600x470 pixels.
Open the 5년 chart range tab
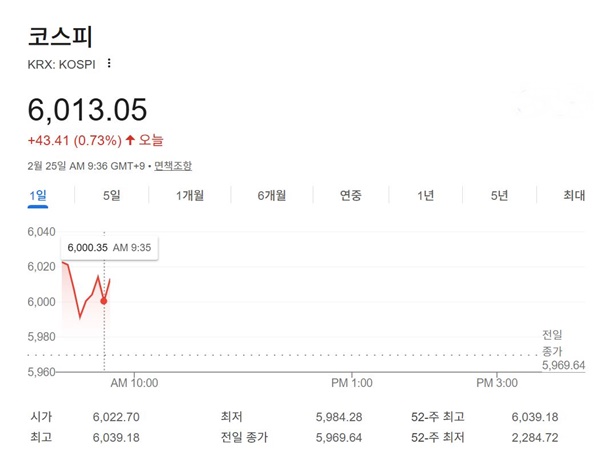coord(500,196)
